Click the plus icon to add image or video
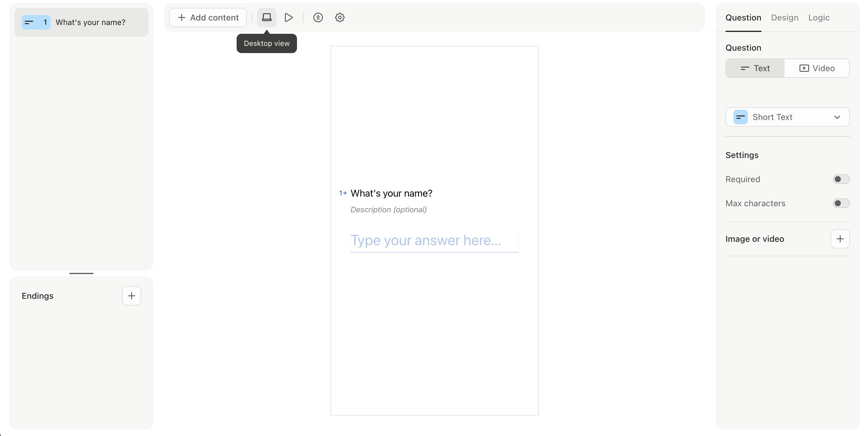Screen dimensions: 868x436 point(840,239)
